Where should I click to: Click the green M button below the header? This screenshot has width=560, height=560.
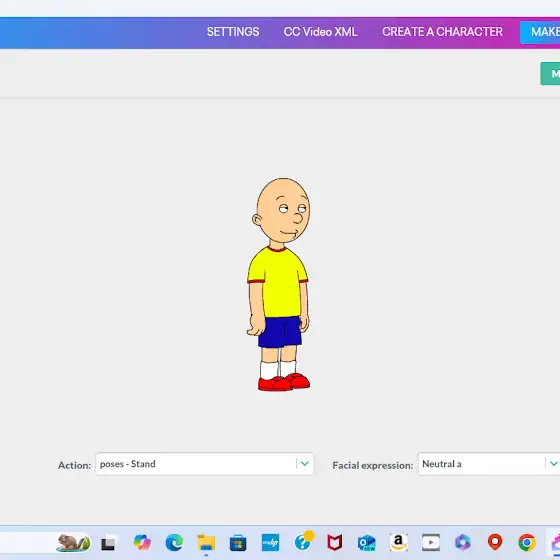point(550,74)
